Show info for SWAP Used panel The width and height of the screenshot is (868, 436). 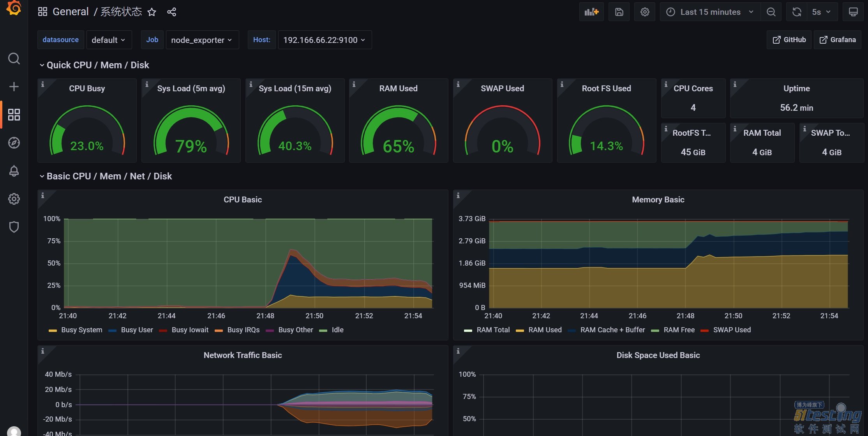(x=458, y=84)
